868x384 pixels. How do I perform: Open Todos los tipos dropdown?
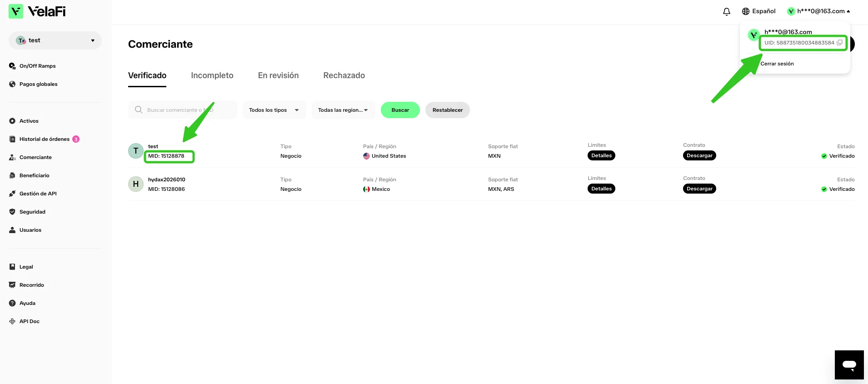274,110
